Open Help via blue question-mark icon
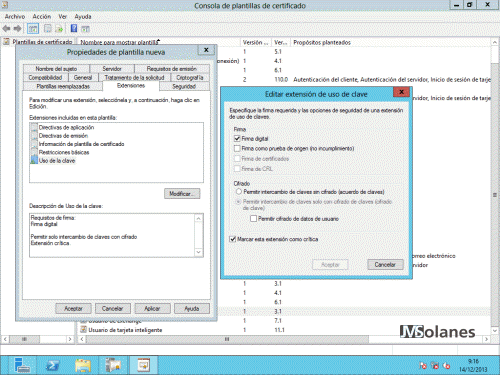This screenshot has width=500, height=375. tap(74, 29)
